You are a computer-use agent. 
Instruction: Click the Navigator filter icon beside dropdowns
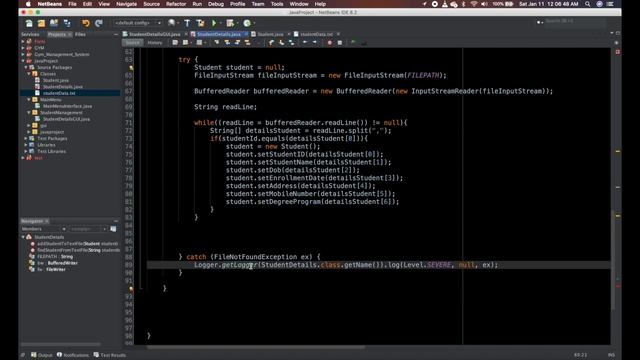click(x=113, y=229)
